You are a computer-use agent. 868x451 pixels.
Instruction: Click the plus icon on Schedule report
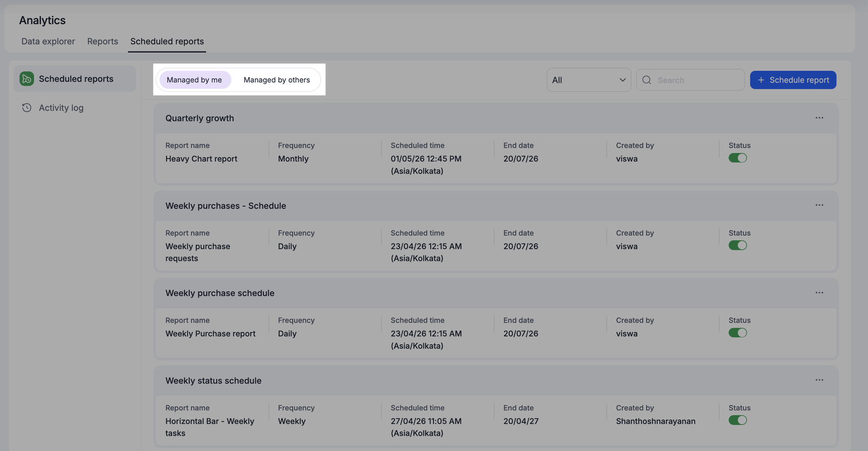click(761, 80)
